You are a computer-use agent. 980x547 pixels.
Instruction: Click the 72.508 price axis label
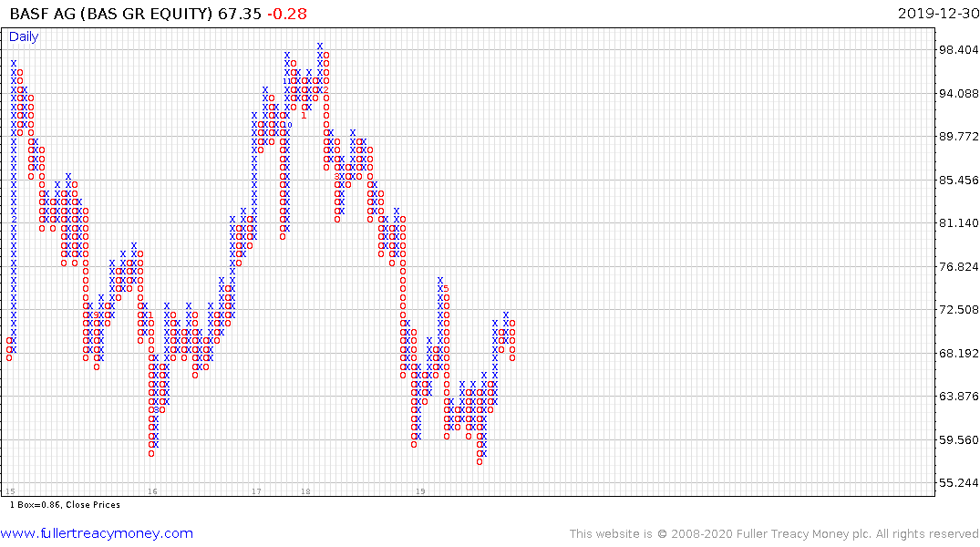[x=959, y=309]
